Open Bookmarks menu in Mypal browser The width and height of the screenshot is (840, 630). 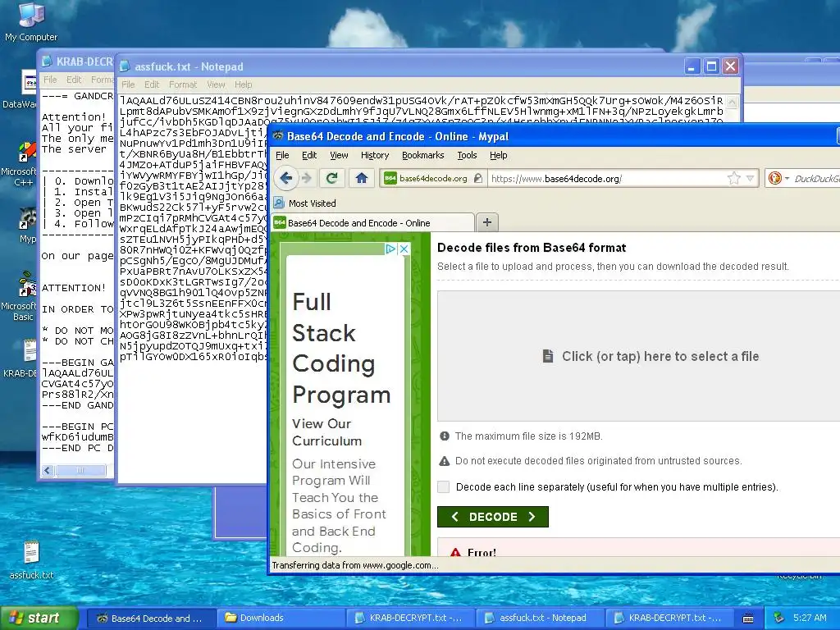coord(422,155)
